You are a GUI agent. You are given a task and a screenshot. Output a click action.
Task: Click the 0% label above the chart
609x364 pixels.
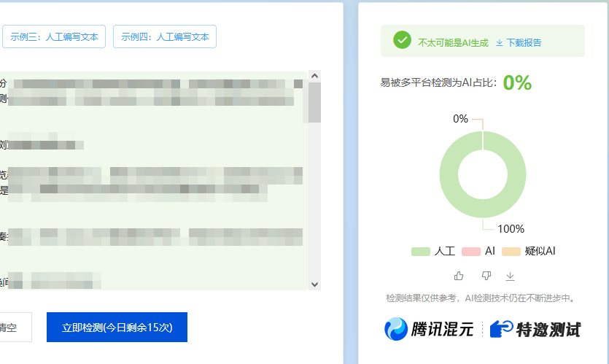coord(460,119)
